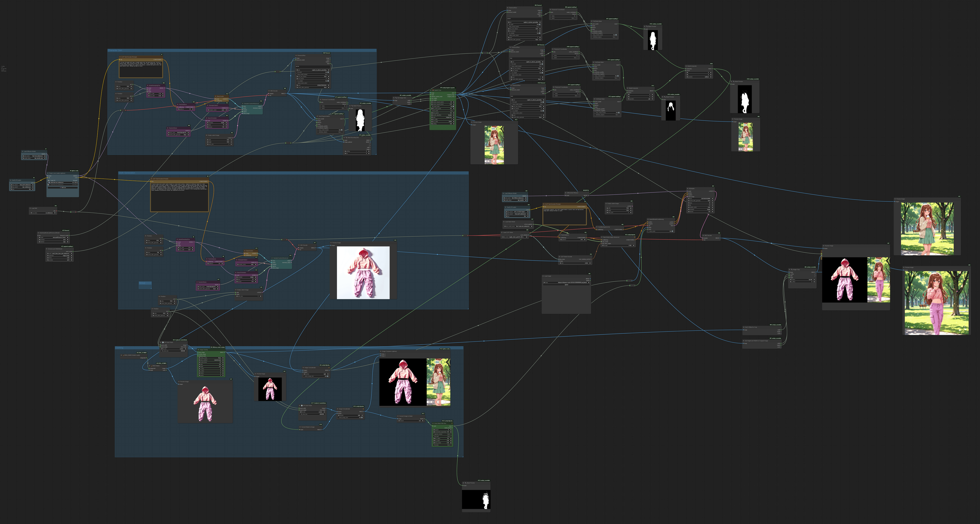Collapse the ModelSamplingFlux #48 node via its dot

click(x=148, y=86)
